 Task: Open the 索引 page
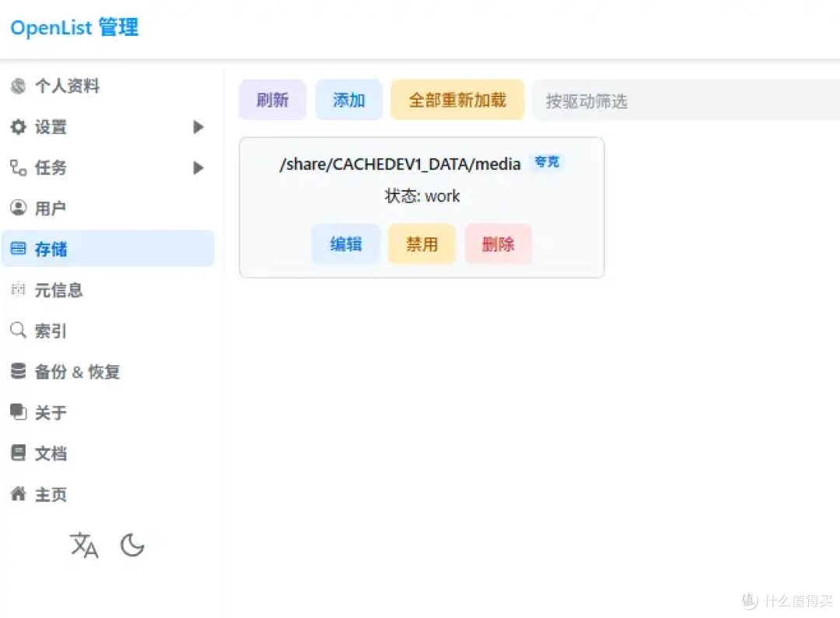[107, 331]
